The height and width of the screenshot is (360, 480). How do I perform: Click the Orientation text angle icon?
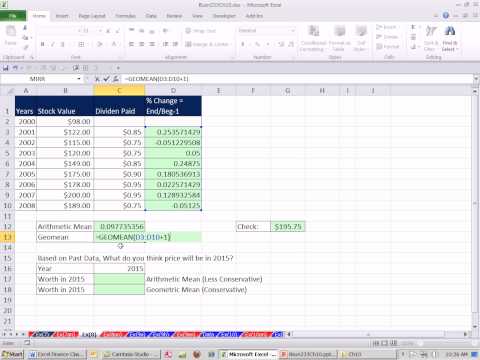[x=166, y=31]
